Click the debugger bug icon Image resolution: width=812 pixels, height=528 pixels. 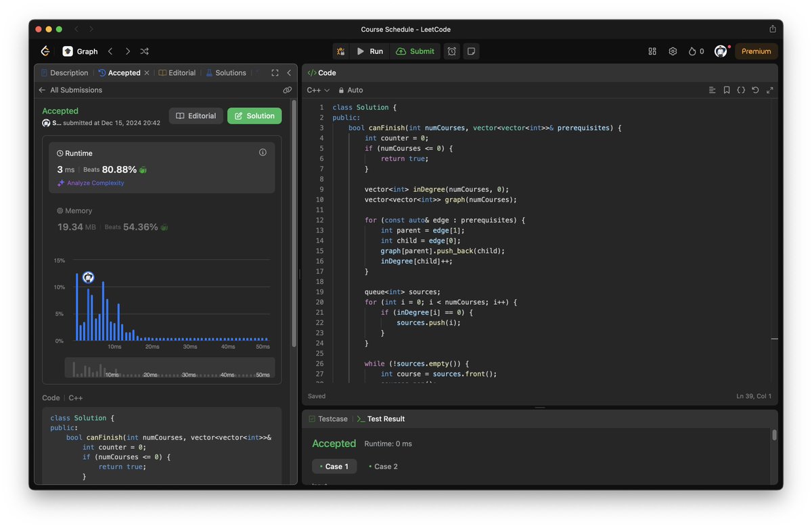point(340,51)
